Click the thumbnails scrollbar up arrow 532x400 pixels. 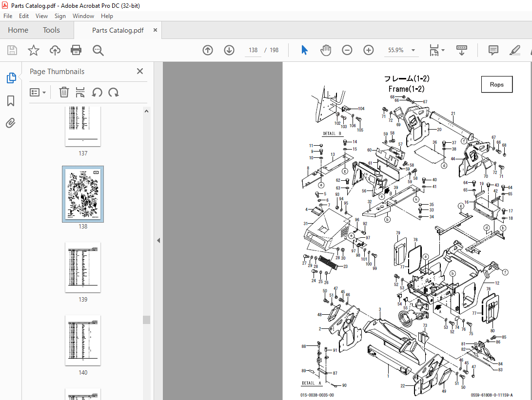pyautogui.click(x=147, y=111)
